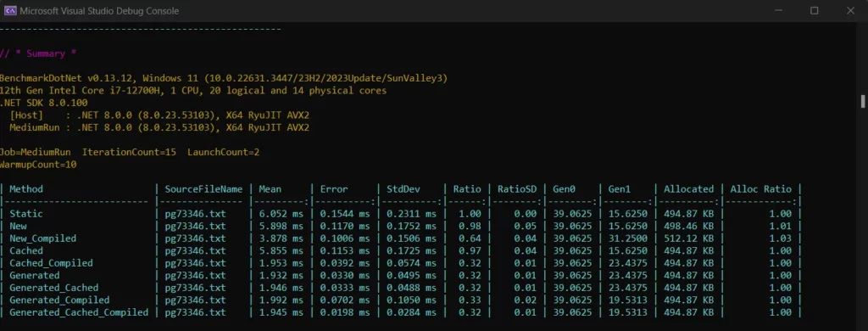Click the 'New_Compiled' method name
Image resolution: width=868 pixels, height=331 pixels.
(x=42, y=238)
